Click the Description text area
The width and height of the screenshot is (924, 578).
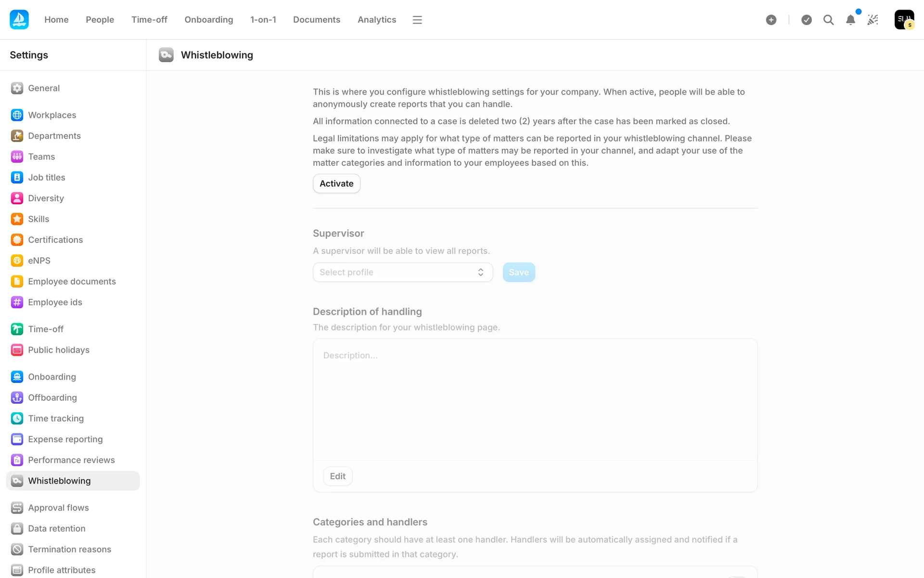tap(535, 400)
